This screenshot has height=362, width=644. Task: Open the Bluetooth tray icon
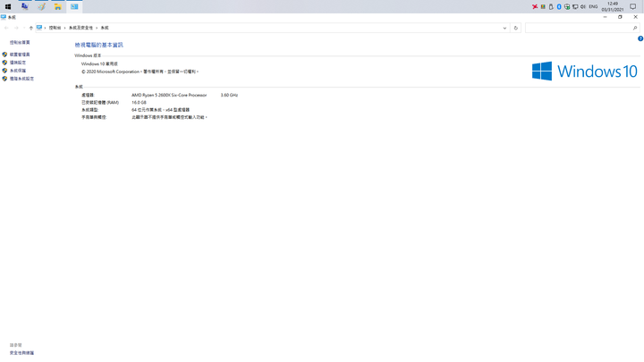(x=559, y=6)
